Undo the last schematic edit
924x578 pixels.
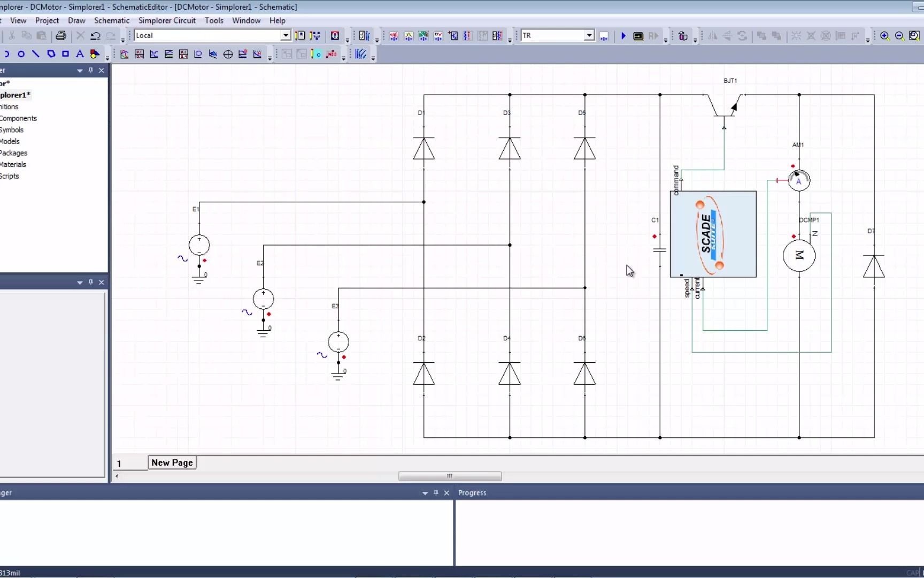[x=95, y=35]
